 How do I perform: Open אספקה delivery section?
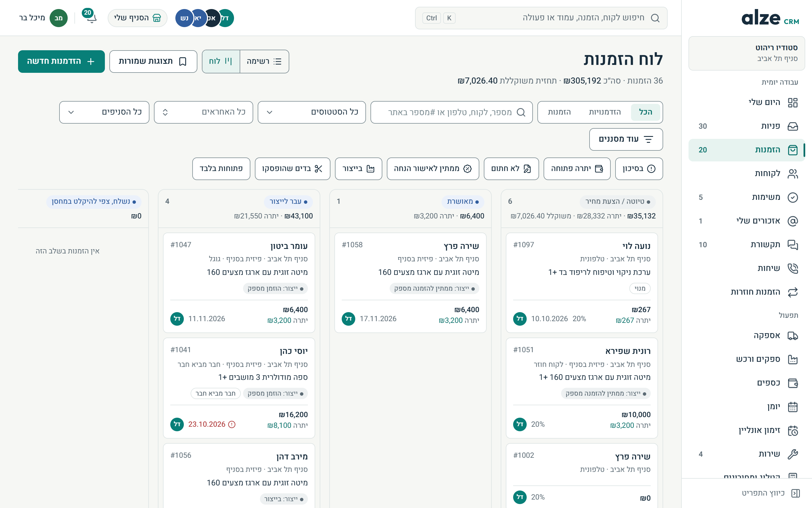coord(746,336)
